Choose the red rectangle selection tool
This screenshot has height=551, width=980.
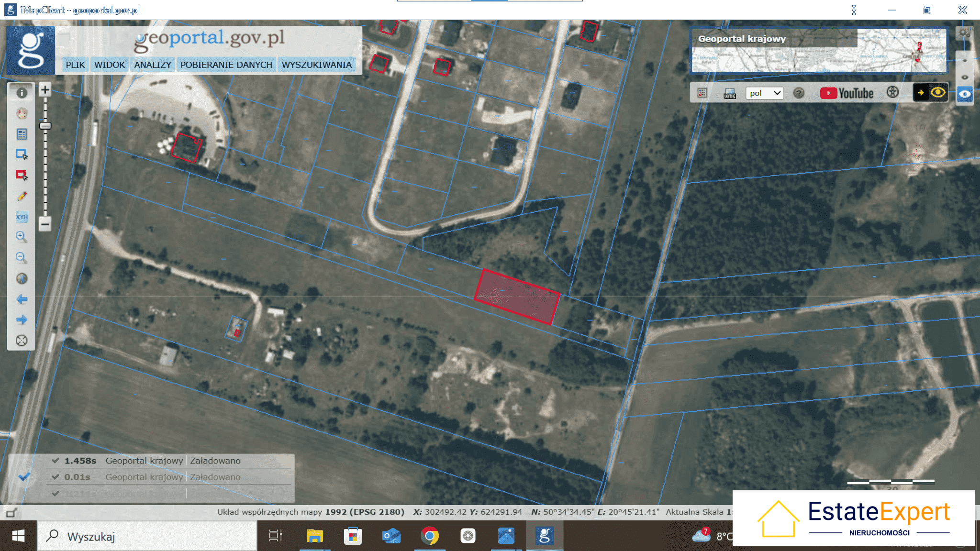[x=22, y=175]
